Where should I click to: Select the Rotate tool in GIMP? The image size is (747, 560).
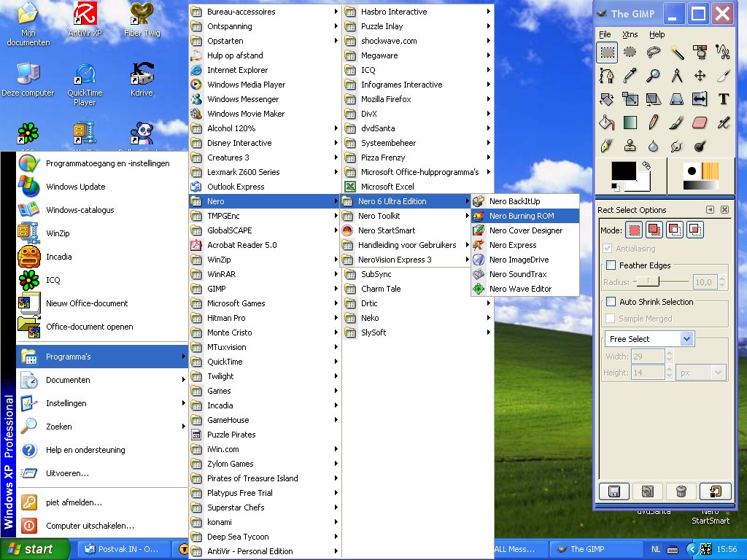click(x=607, y=99)
